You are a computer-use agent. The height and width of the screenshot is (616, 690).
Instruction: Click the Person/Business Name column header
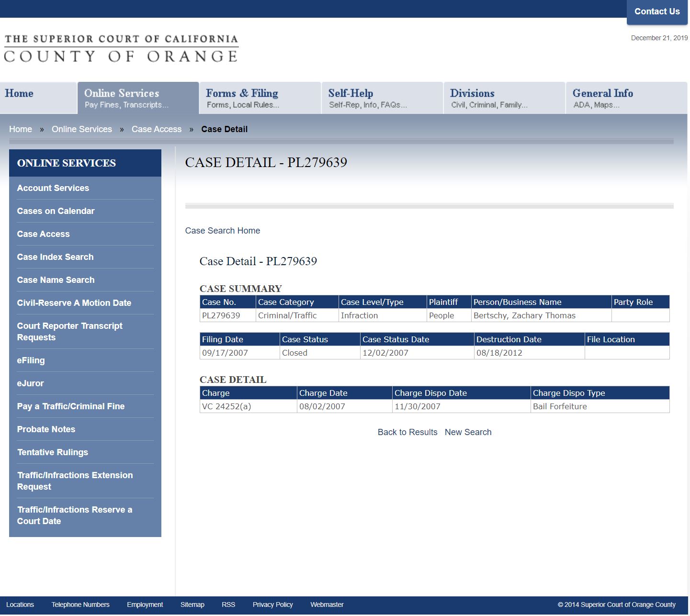(x=542, y=302)
